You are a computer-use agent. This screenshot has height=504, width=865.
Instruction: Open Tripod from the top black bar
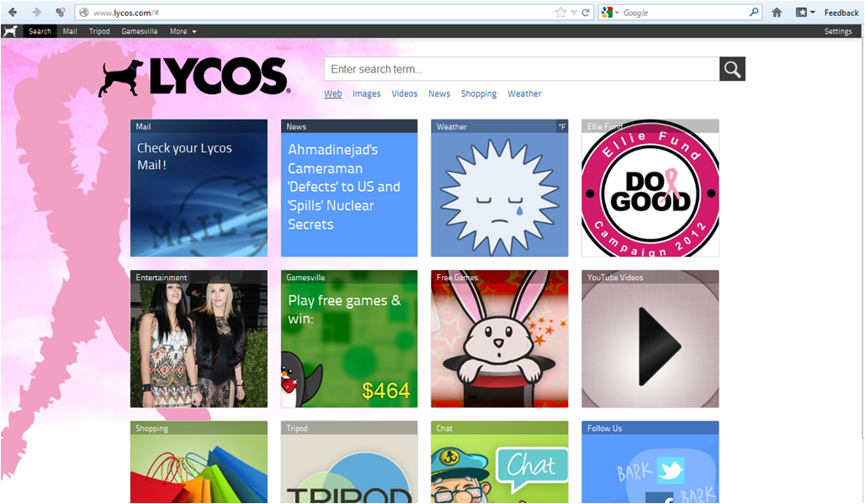[x=99, y=31]
